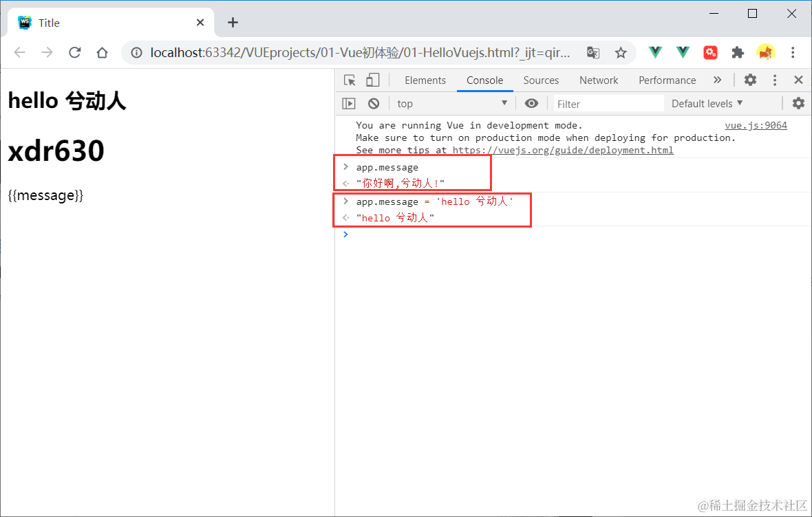Close the DevTools panel
The width and height of the screenshot is (812, 517).
click(x=798, y=80)
